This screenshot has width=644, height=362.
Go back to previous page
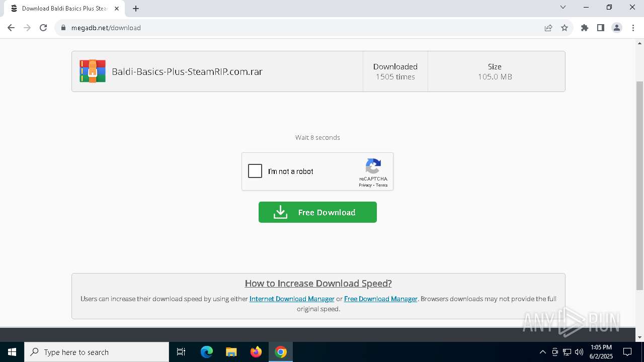[x=11, y=28]
